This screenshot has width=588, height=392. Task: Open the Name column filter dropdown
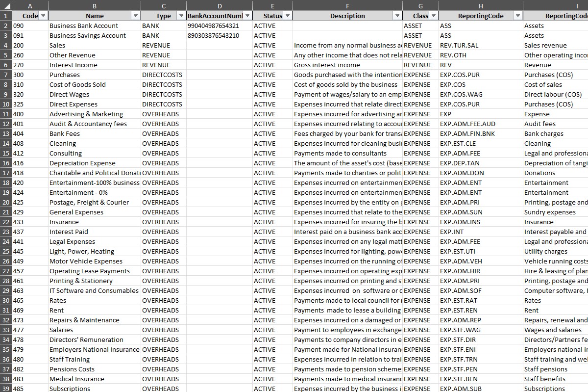tap(136, 16)
